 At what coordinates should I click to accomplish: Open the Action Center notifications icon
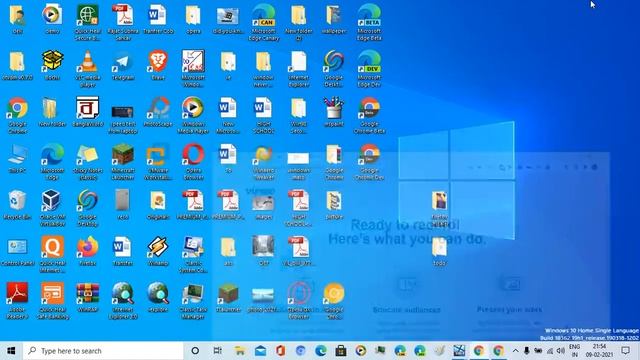click(x=625, y=351)
